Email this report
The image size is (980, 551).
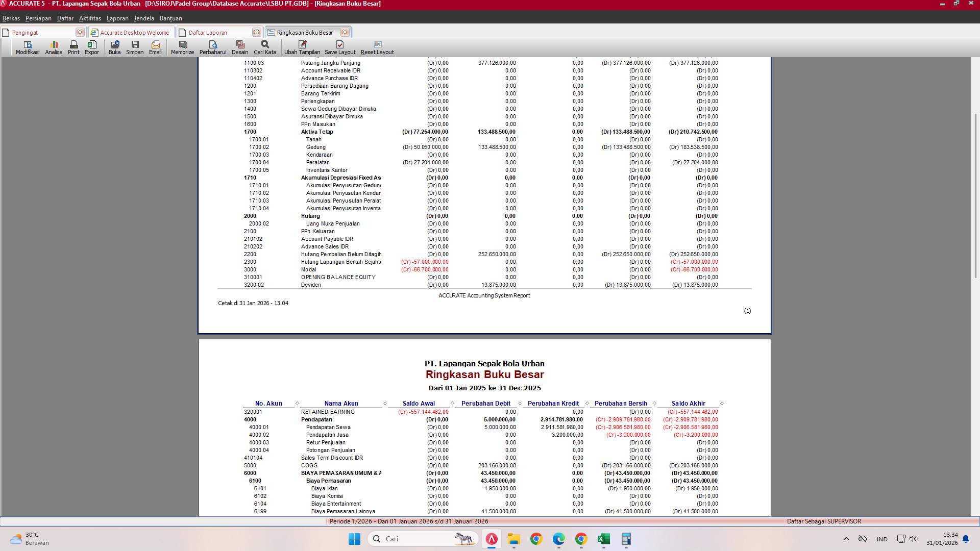point(155,47)
